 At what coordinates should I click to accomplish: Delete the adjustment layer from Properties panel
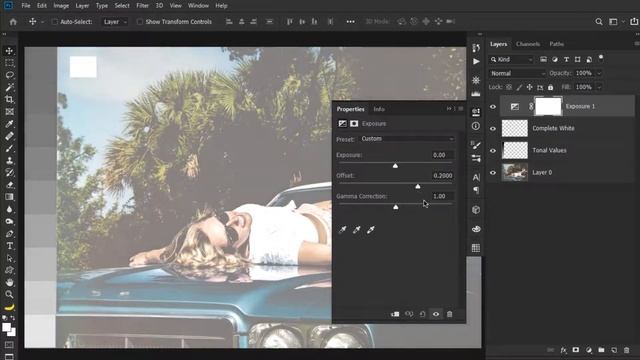449,314
